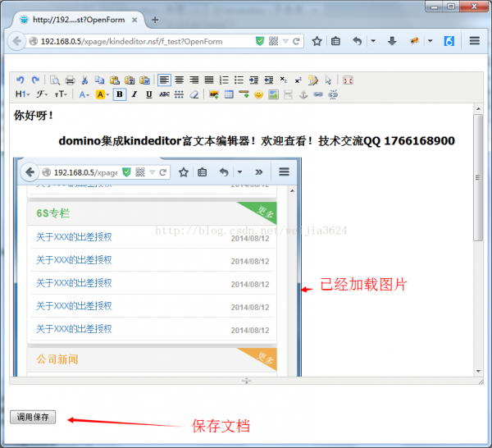Open the browser downloads arrow

point(392,41)
